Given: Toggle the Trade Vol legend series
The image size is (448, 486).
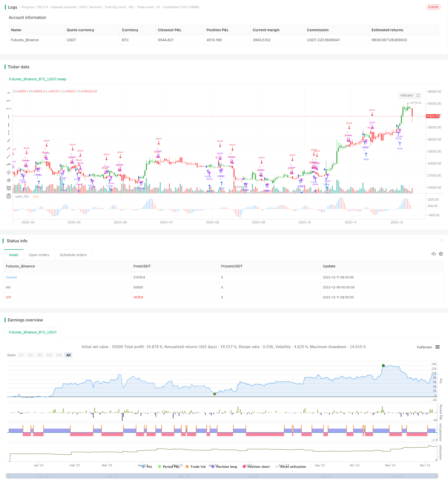Looking at the screenshot, I should pos(196,467).
